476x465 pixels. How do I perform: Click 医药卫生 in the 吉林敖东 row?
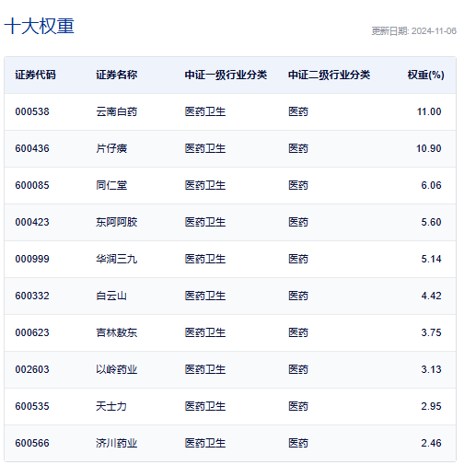205,332
